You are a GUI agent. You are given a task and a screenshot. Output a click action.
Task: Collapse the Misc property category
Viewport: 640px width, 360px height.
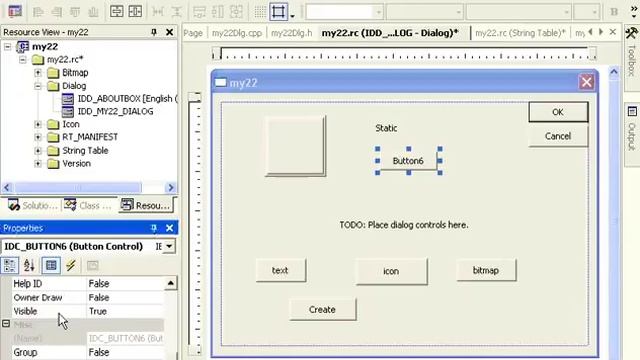click(x=6, y=324)
